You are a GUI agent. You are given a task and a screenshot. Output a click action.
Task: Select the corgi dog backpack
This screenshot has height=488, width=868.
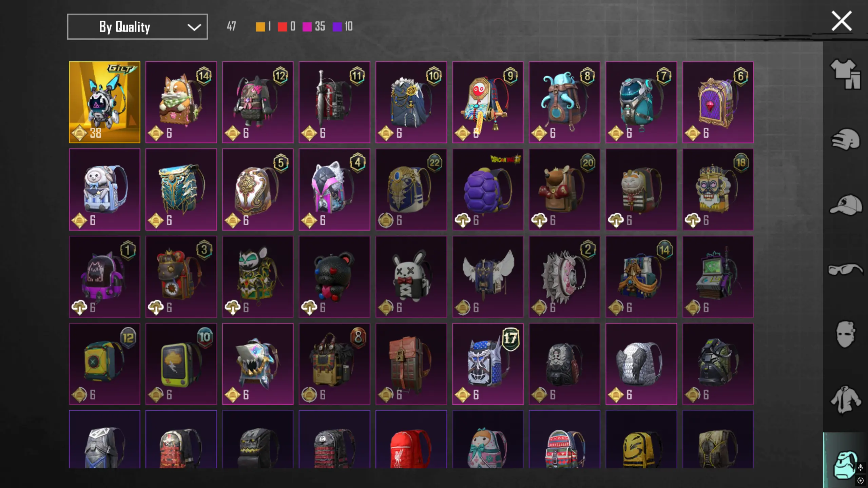(x=181, y=102)
